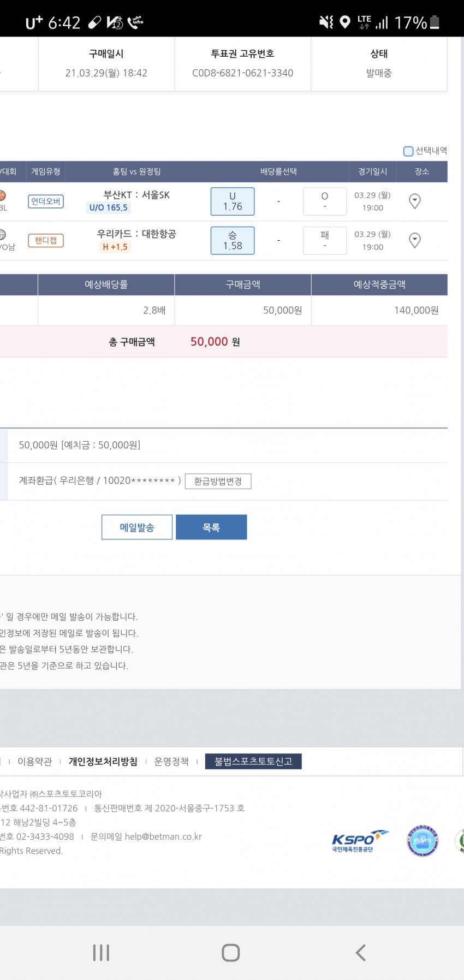Select the 승 1.58 odds box
The image size is (464, 980).
233,240
